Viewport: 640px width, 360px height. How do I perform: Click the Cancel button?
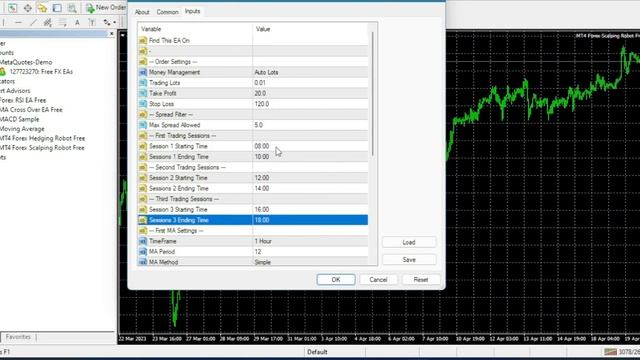click(378, 280)
